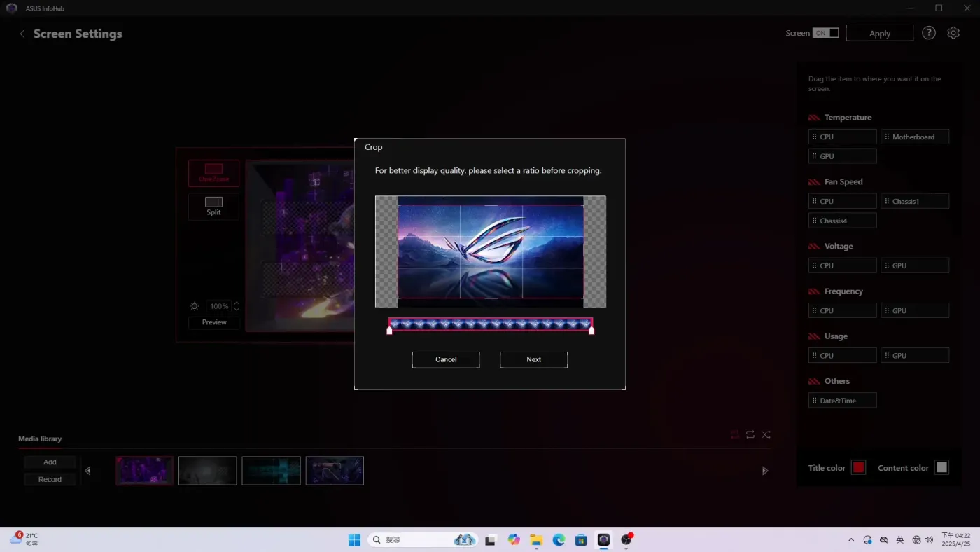980x552 pixels.
Task: Click the taskbar search box
Action: pos(422,540)
